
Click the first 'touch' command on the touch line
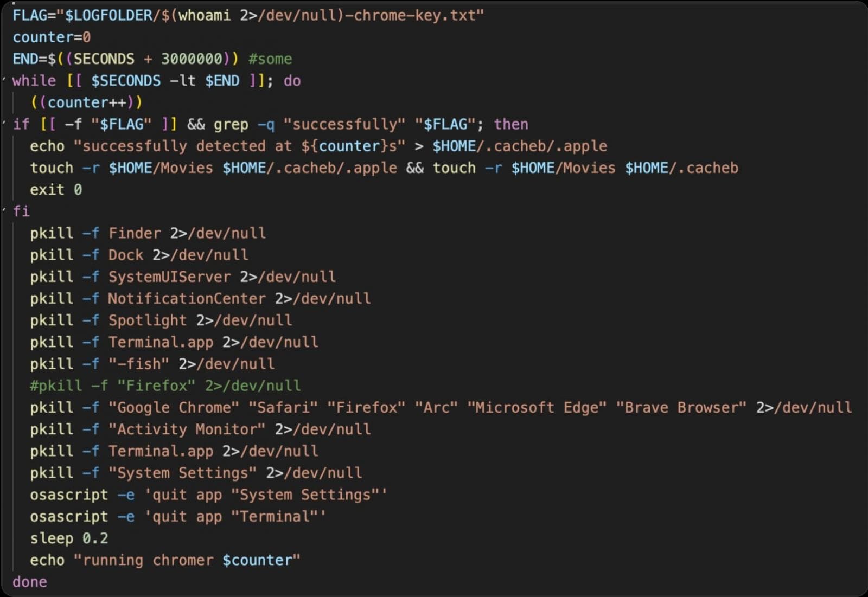click(52, 168)
